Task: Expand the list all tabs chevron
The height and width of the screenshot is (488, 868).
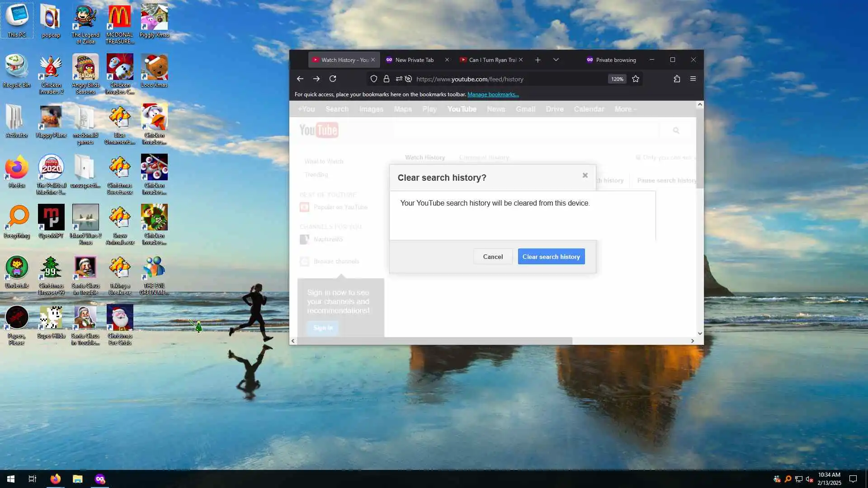Action: (556, 60)
